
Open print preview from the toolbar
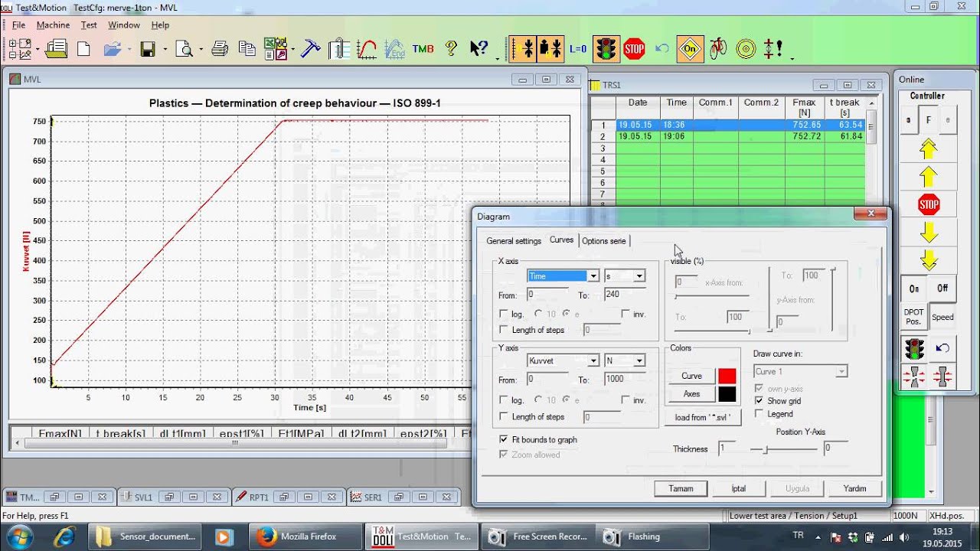185,49
